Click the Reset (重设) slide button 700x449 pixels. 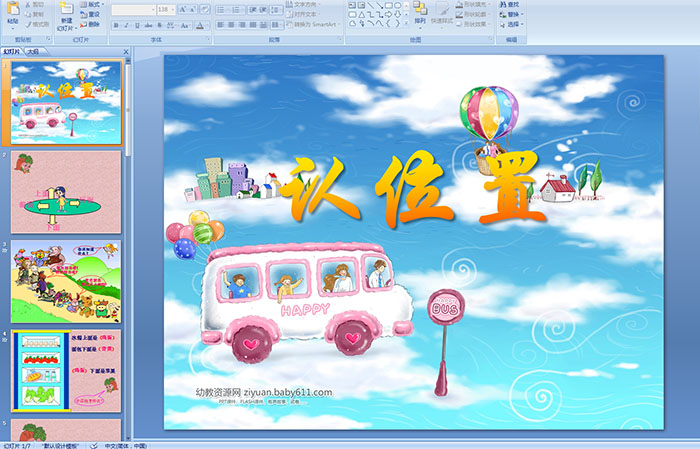(90, 14)
